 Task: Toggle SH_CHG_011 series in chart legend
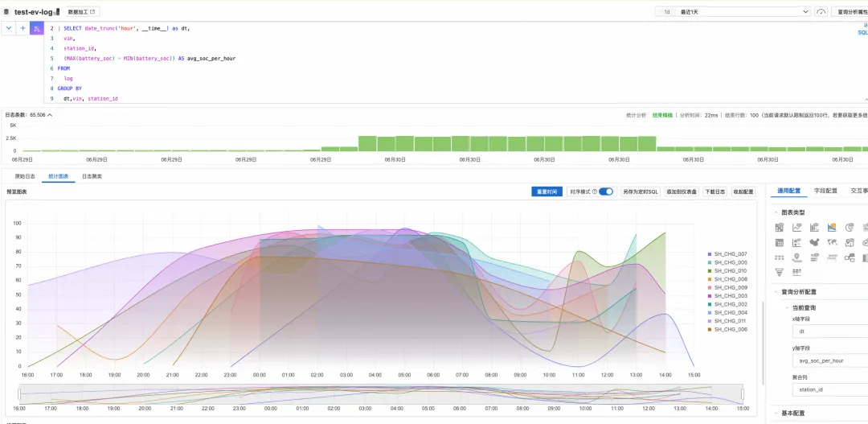click(727, 321)
